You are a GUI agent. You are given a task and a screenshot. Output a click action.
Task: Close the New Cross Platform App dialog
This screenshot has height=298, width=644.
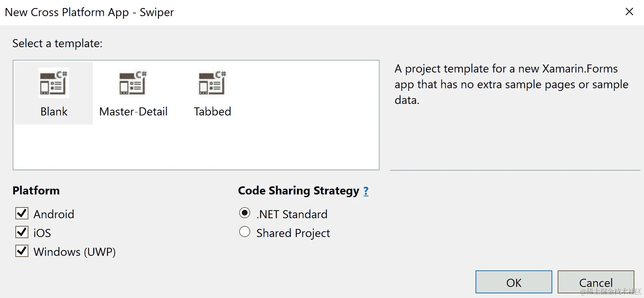click(x=629, y=12)
